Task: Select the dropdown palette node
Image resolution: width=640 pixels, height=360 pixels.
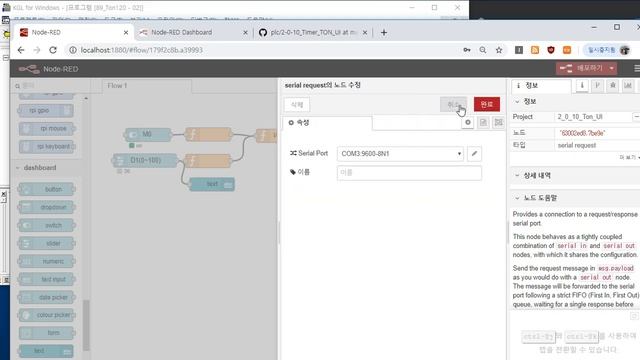Action: click(x=47, y=207)
